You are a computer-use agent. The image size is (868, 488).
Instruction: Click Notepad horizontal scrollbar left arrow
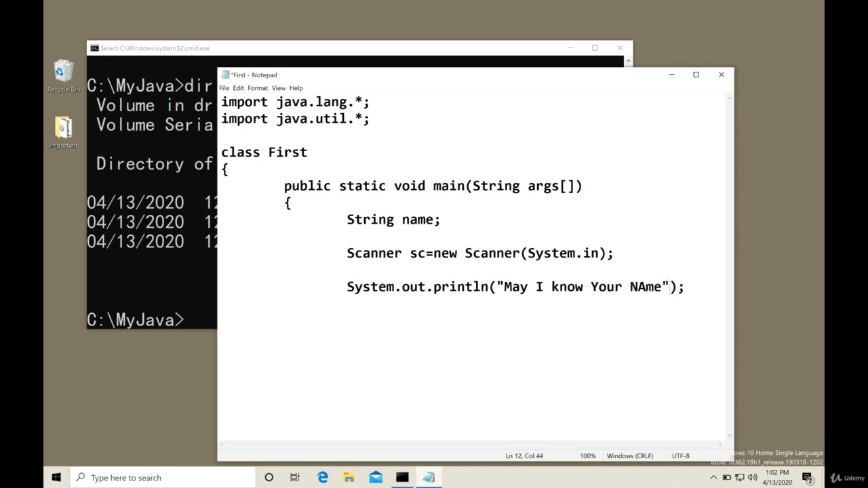[222, 445]
